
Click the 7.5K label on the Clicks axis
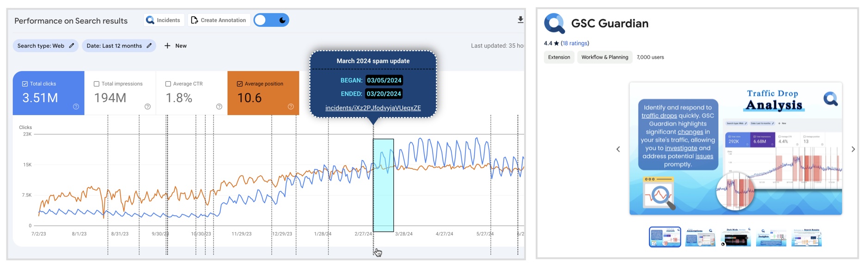click(27, 195)
